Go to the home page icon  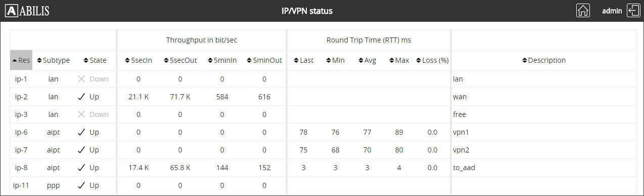click(x=583, y=11)
